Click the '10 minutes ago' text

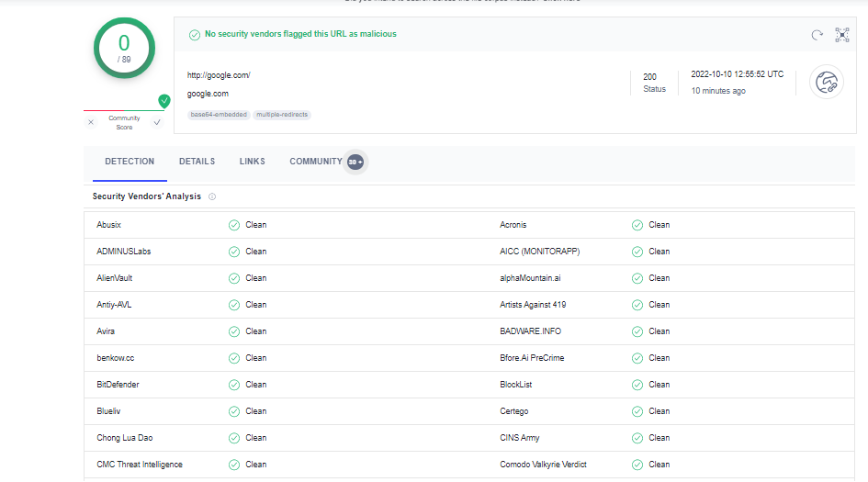coord(718,91)
